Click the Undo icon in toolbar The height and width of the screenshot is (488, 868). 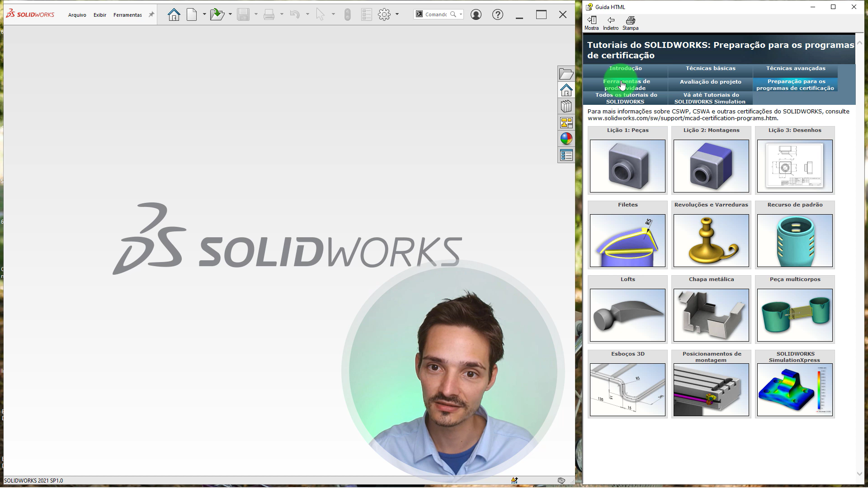click(295, 15)
